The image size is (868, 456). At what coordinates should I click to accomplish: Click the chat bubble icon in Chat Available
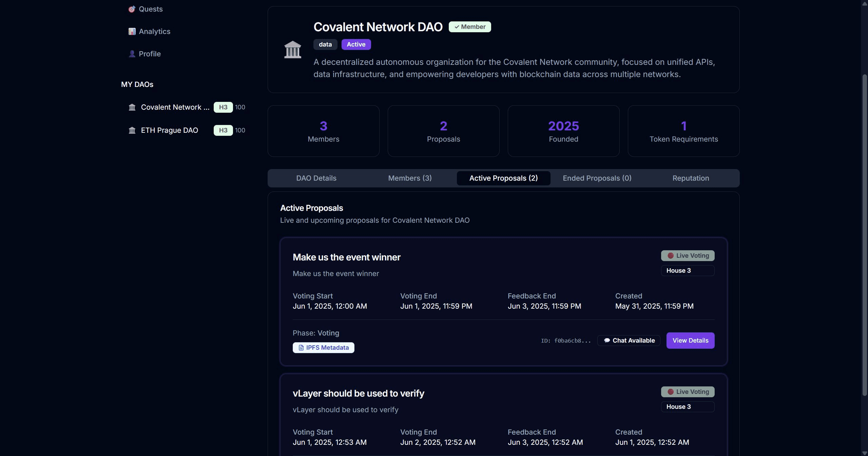607,341
